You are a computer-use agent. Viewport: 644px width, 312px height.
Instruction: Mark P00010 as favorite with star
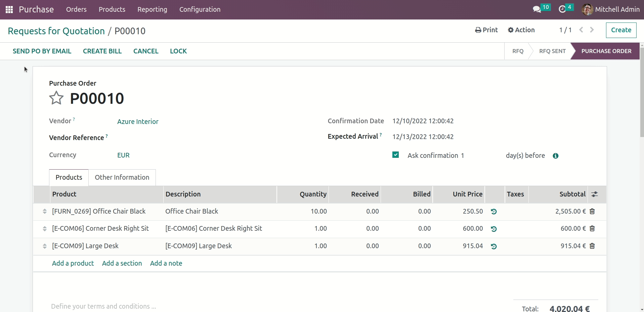pyautogui.click(x=56, y=98)
